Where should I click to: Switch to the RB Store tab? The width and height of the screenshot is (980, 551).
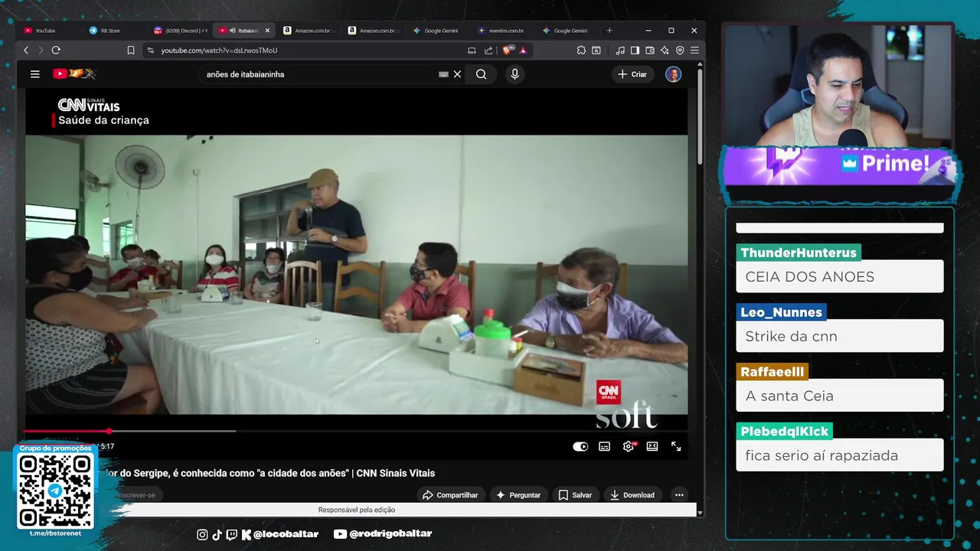point(110,31)
